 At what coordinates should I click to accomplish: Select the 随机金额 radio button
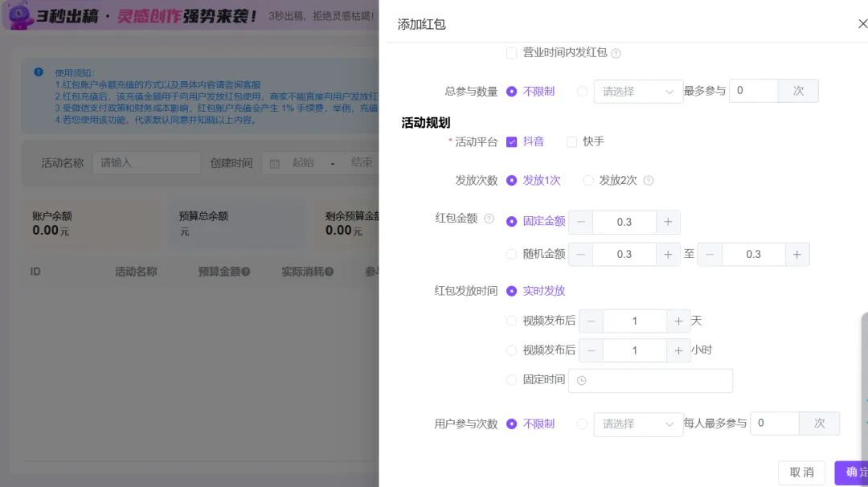[511, 254]
